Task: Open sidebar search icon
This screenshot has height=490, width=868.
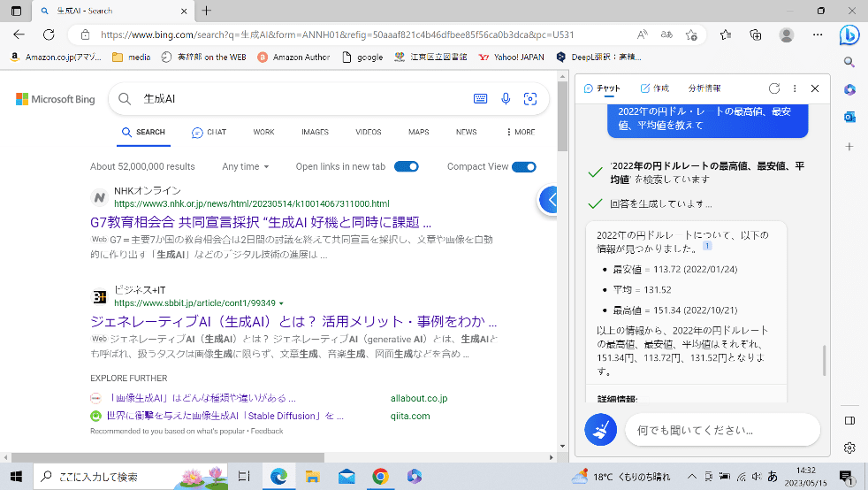Action: (x=849, y=62)
